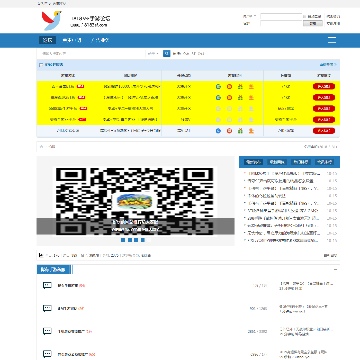The height and width of the screenshot is (360, 360).
Task: Collapse the forum section using the minus icon
Action: (x=335, y=269)
